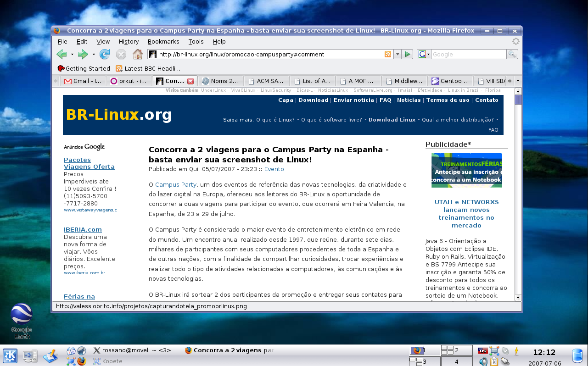
Task: Expand the address bar URL history dropdown
Action: 398,54
